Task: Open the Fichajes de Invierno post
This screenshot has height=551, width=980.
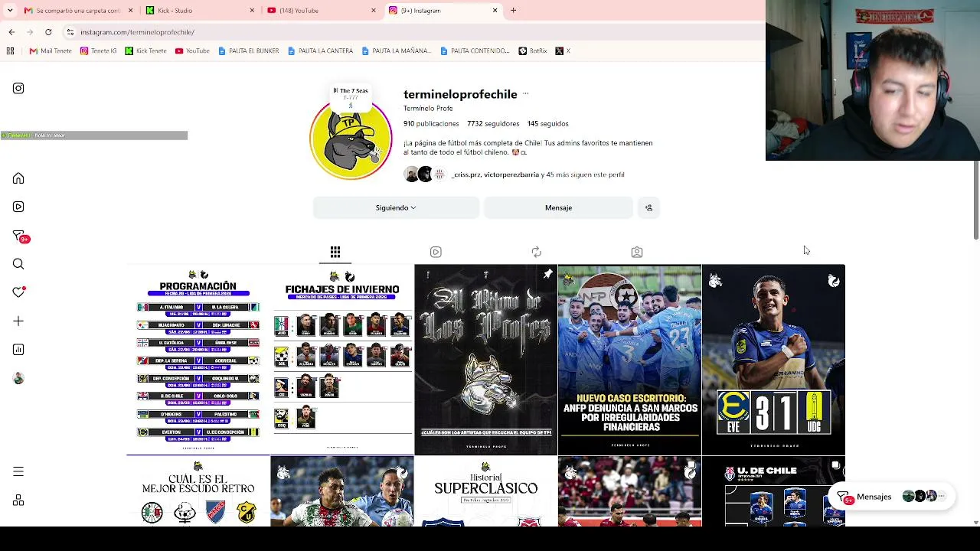Action: 342,360
